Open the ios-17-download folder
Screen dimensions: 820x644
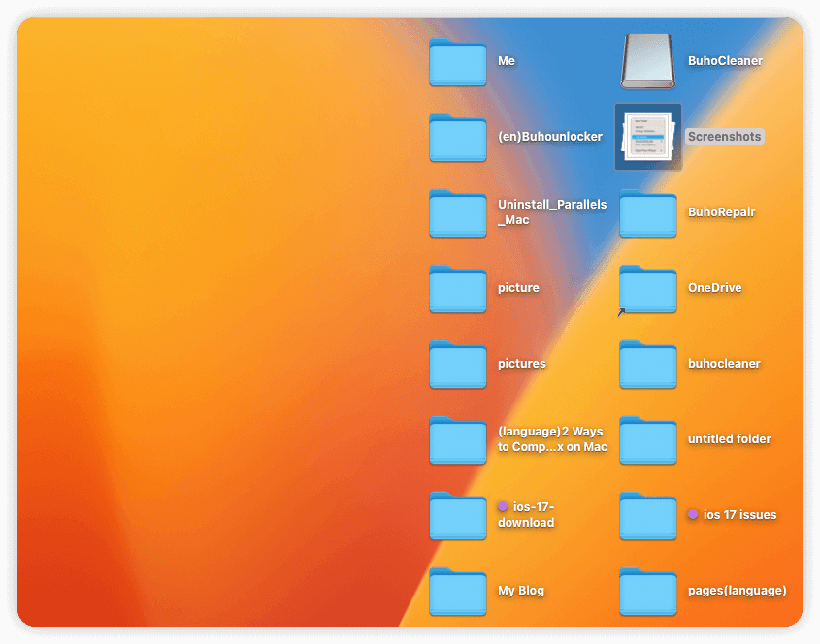coord(457,517)
